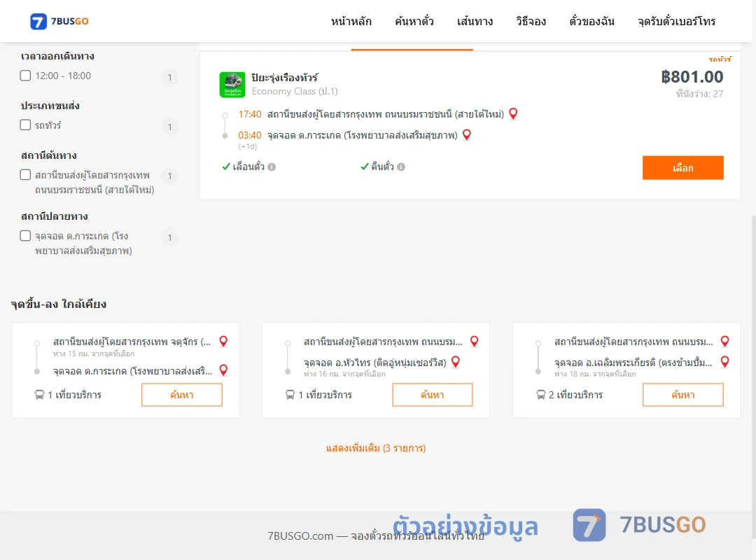Click เลือก button for ปิยะรุ่งเรืองทัวร์ trip
The height and width of the screenshot is (560, 756).
pos(682,168)
